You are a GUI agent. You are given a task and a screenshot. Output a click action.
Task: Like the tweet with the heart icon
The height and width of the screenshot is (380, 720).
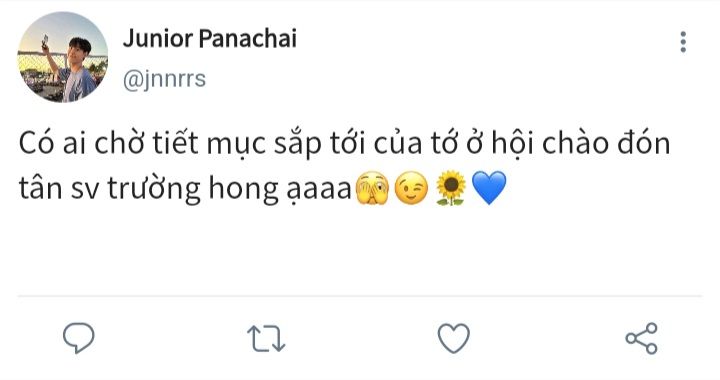pyautogui.click(x=454, y=338)
